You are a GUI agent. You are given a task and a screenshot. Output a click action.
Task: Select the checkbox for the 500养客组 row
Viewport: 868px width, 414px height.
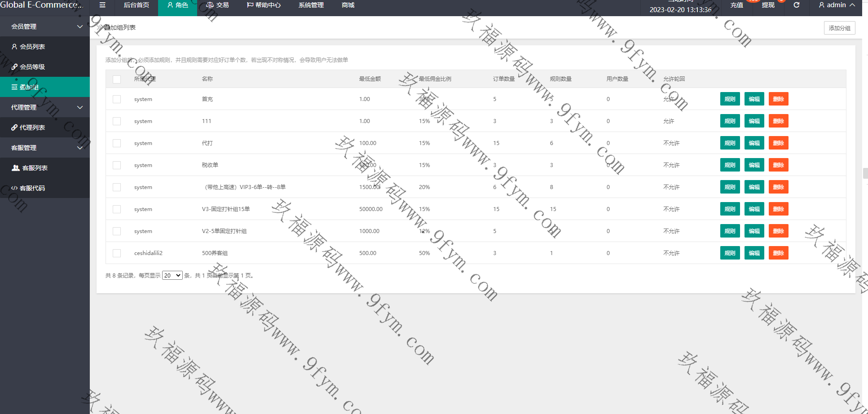click(x=117, y=253)
